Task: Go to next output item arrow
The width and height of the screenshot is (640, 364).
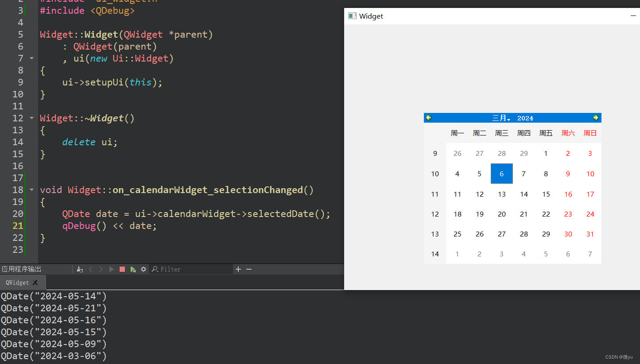Action: tap(101, 269)
